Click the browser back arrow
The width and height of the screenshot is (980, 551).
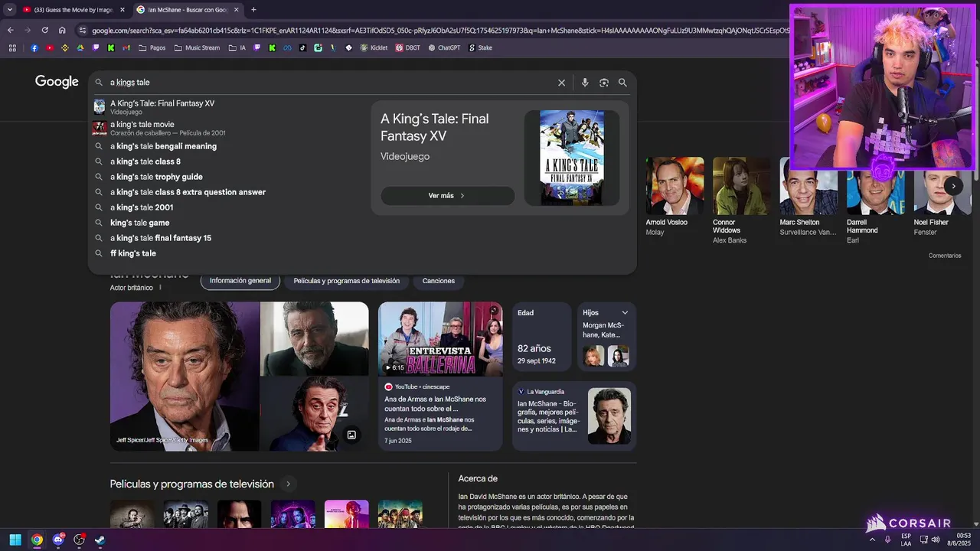10,31
